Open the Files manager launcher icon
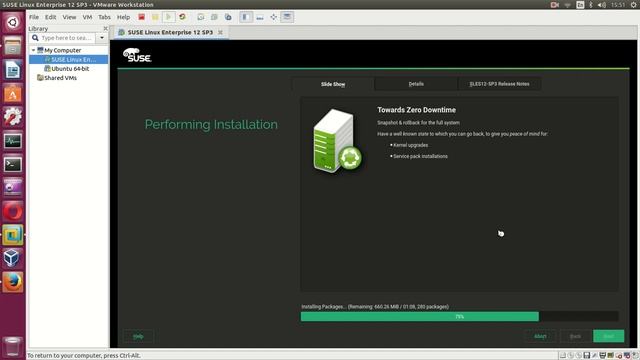 13,46
